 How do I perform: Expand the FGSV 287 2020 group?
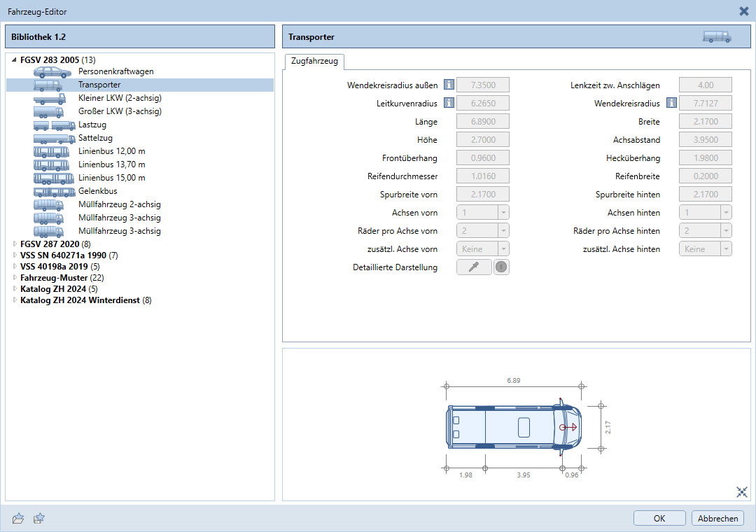tap(15, 244)
